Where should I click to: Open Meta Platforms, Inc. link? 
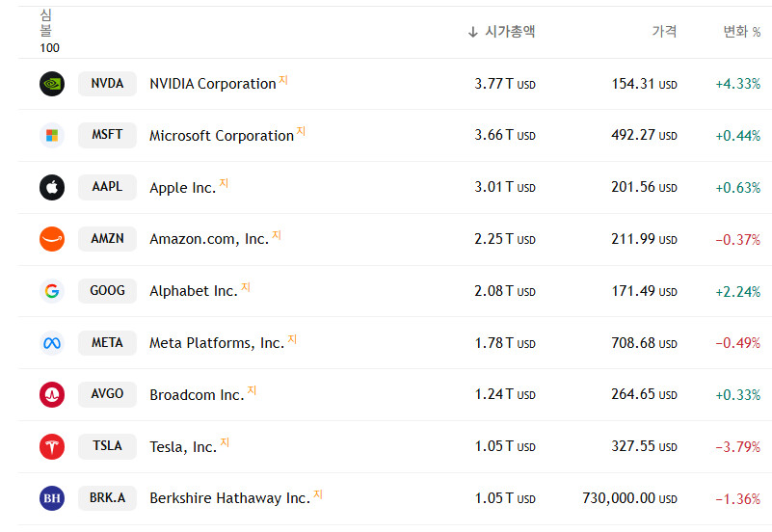(216, 343)
